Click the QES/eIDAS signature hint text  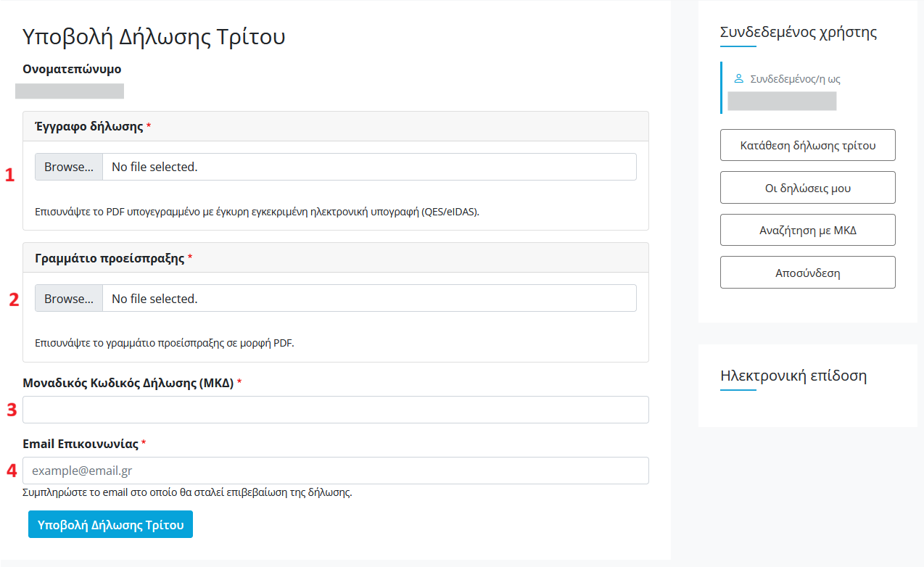[x=257, y=212]
